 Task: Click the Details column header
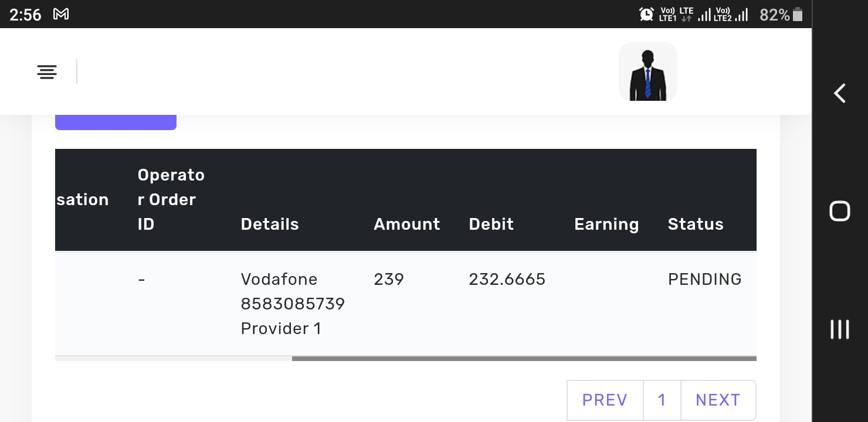coord(270,224)
